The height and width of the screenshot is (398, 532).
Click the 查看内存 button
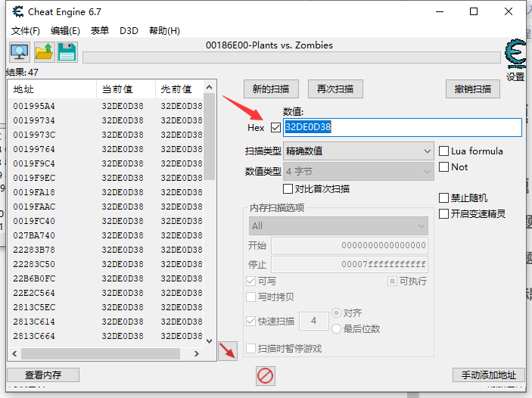(43, 375)
